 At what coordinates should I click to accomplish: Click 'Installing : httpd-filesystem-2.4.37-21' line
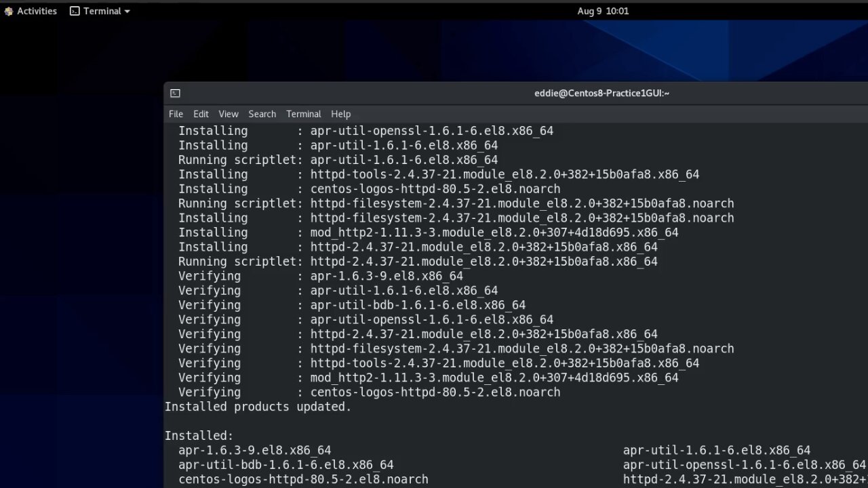pos(456,218)
